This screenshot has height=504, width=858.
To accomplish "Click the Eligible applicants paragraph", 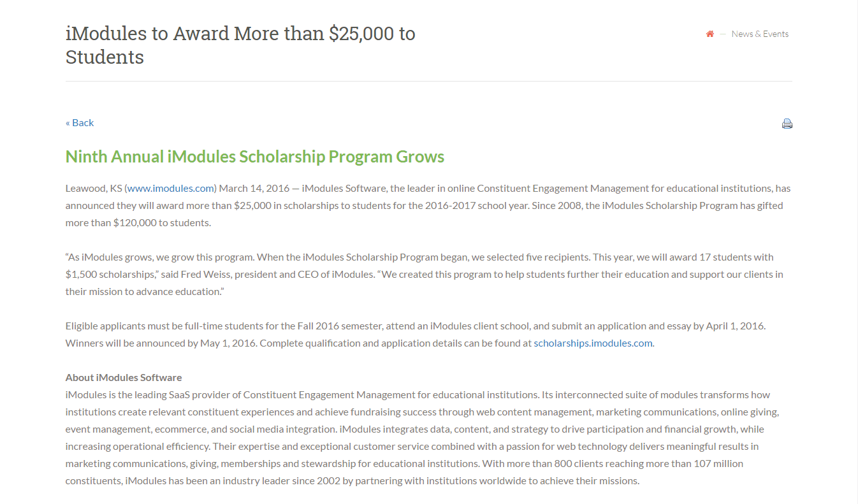I will coord(416,334).
